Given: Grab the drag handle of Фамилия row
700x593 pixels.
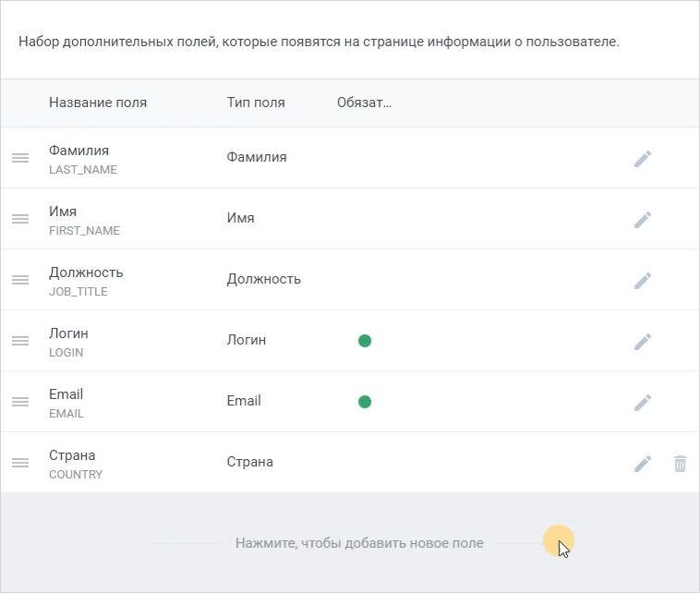Looking at the screenshot, I should tap(20, 158).
